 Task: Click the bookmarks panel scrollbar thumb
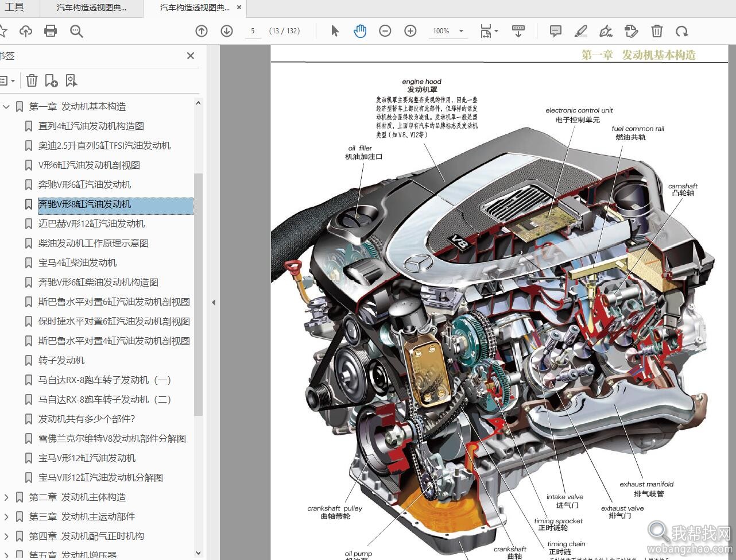pyautogui.click(x=198, y=293)
